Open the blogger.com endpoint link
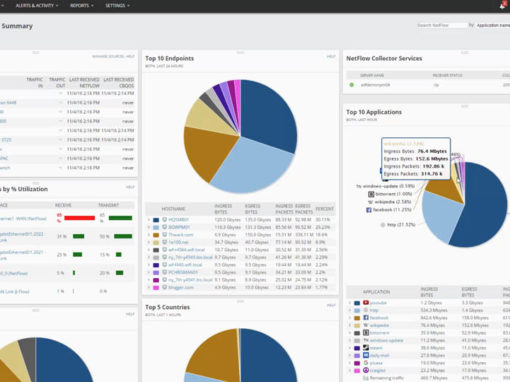 181,287
